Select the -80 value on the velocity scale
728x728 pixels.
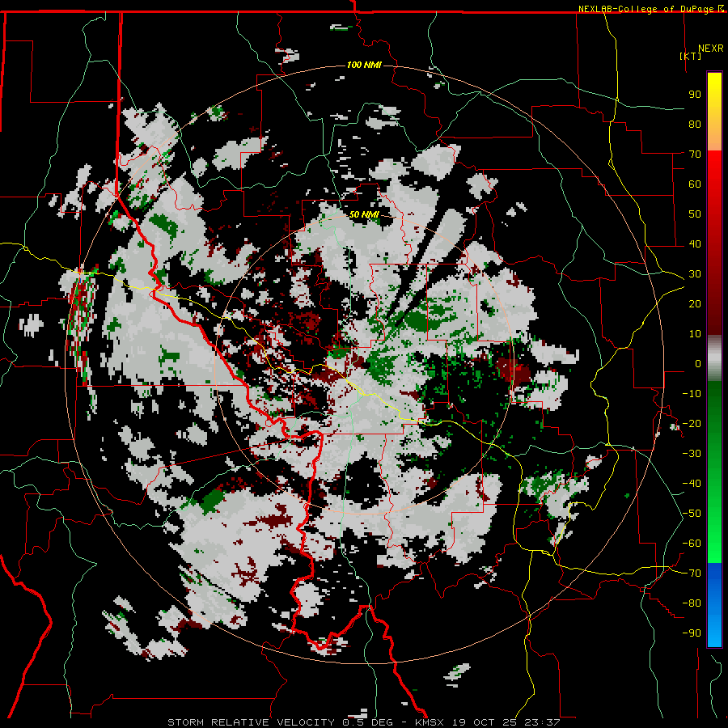tap(692, 603)
